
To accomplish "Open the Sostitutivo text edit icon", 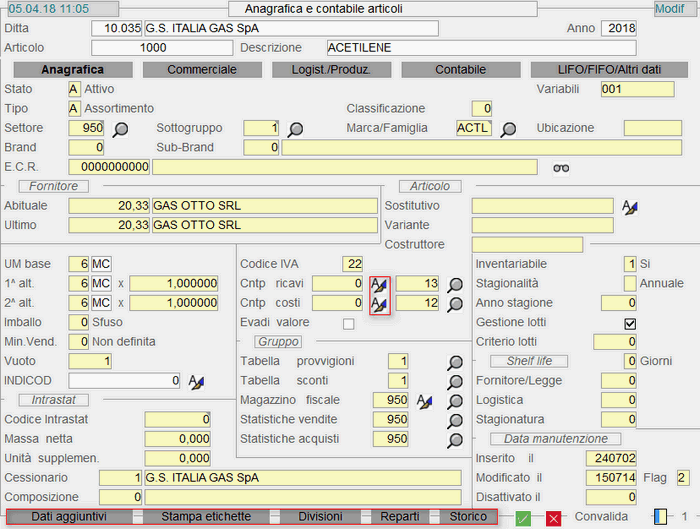I will coord(629,206).
